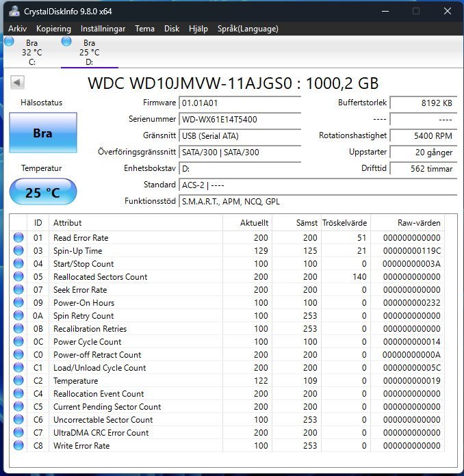The width and height of the screenshot is (464, 476).
Task: Click the status icon for Write Error Rate
Action: point(18,446)
